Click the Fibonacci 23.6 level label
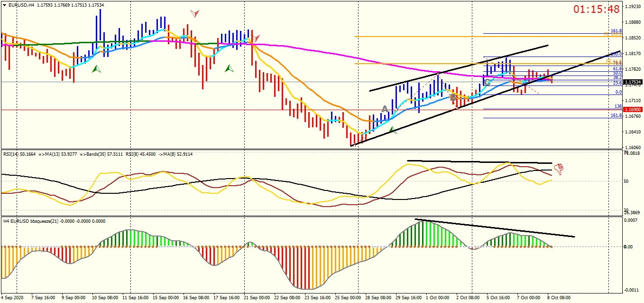The height and width of the screenshot is (303, 644). pos(617,83)
